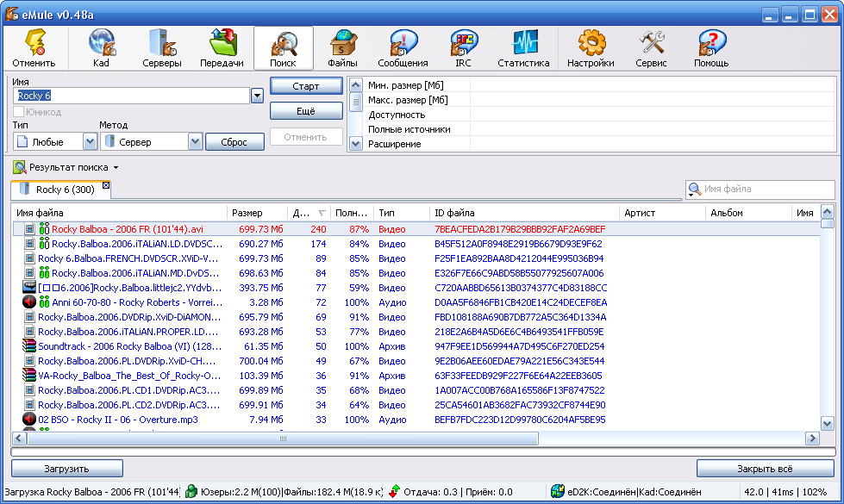Click the disabled Отменить search button

306,137
